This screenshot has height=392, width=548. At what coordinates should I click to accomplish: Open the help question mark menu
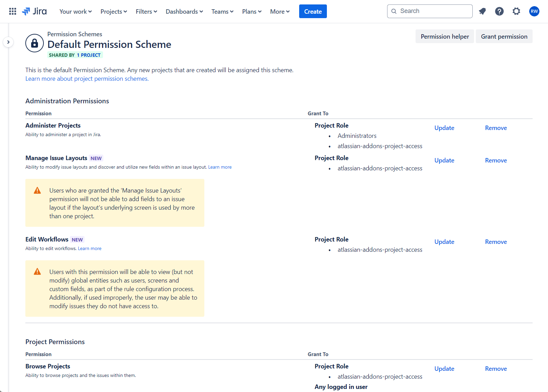(x=499, y=11)
